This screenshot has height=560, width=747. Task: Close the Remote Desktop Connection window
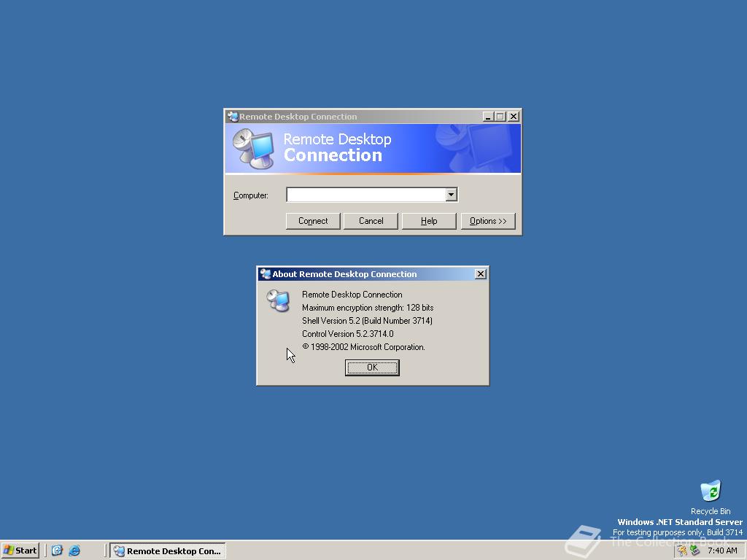click(x=513, y=117)
